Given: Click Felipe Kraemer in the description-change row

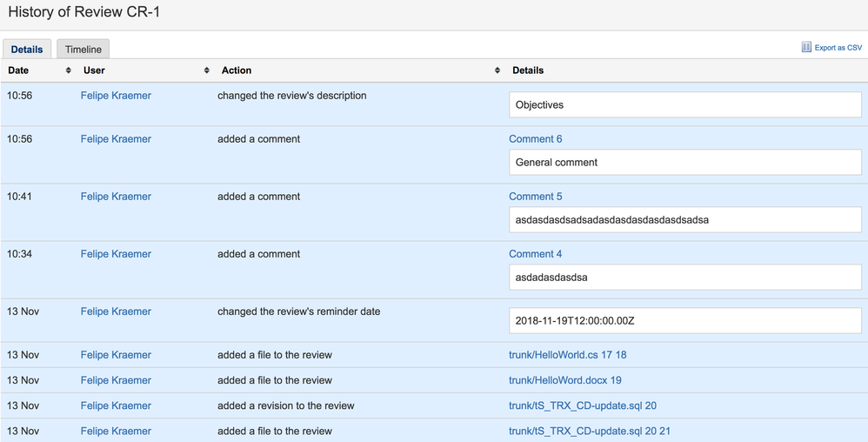Looking at the screenshot, I should [x=116, y=96].
